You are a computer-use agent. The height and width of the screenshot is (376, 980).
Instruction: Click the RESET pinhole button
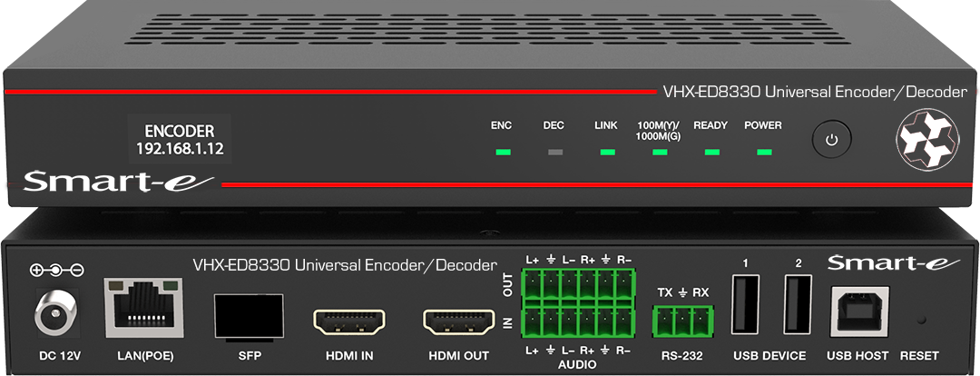(x=921, y=320)
